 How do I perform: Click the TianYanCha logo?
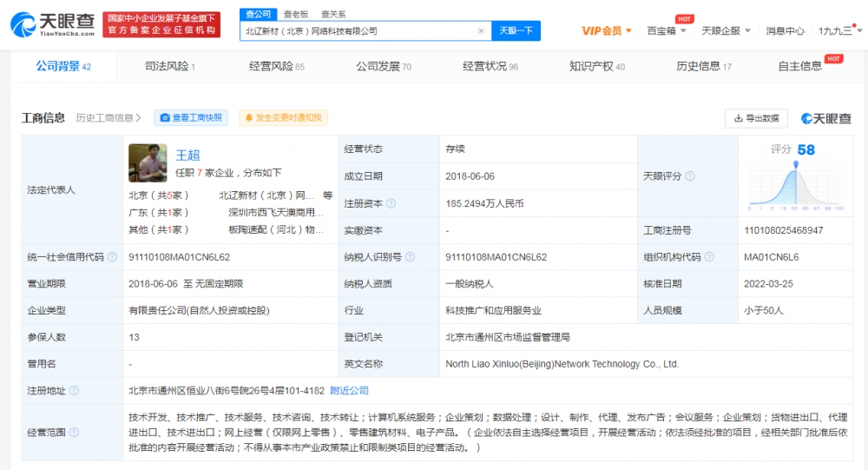(53, 25)
